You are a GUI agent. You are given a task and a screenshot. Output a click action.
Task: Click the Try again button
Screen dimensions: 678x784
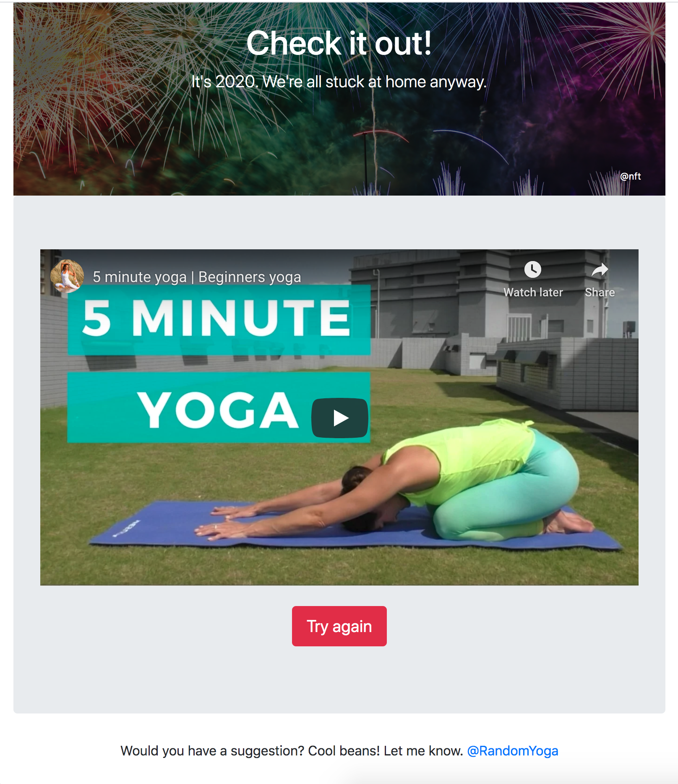[x=339, y=626]
